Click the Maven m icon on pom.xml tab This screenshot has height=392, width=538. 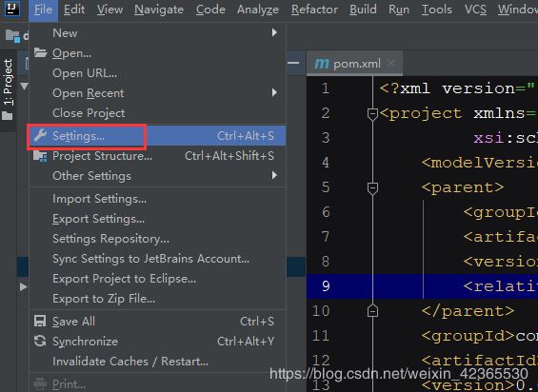322,64
